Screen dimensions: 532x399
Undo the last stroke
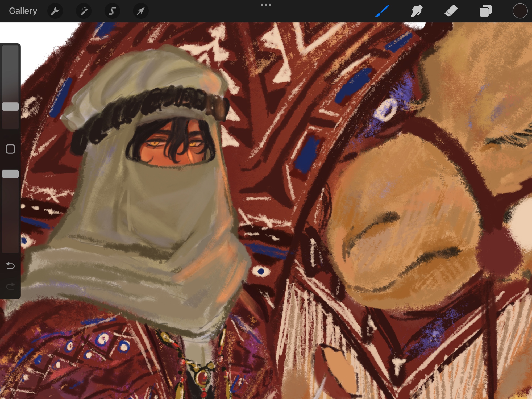10,265
